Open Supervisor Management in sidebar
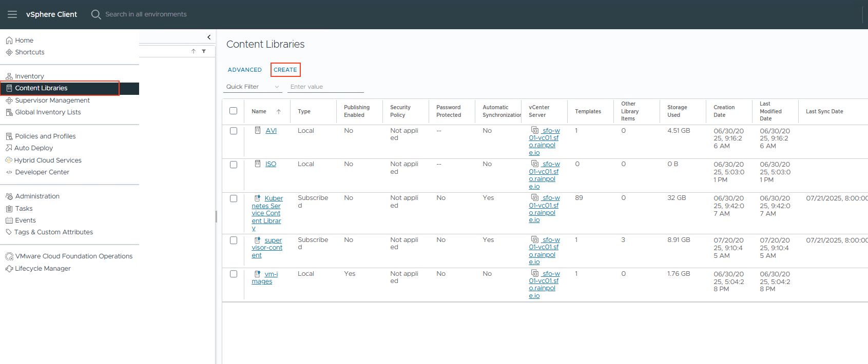 [52, 100]
